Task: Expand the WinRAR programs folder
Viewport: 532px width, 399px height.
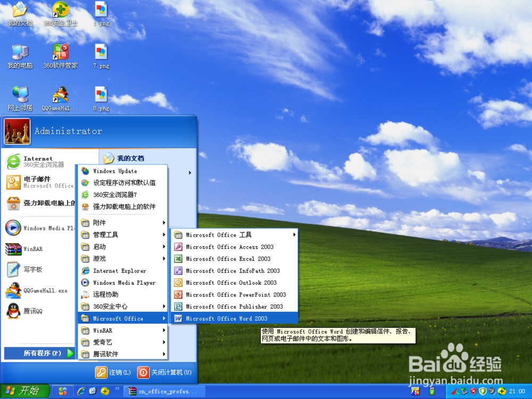Action: (123, 330)
